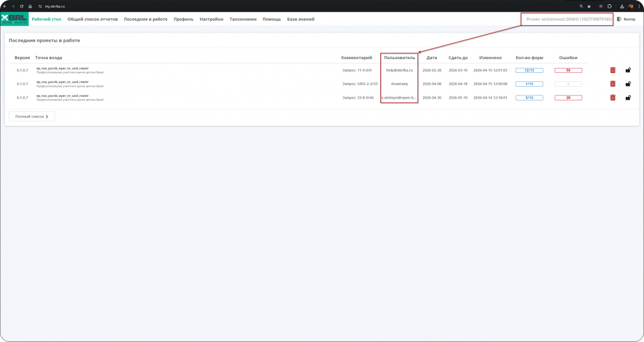Open the Профиль menu item
The image size is (644, 342).
pos(184,19)
